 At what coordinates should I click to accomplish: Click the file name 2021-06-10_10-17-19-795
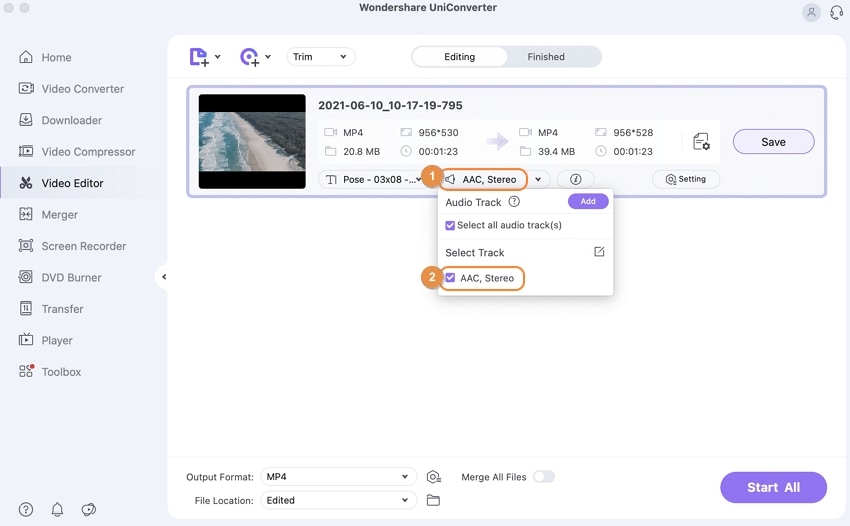tap(390, 105)
